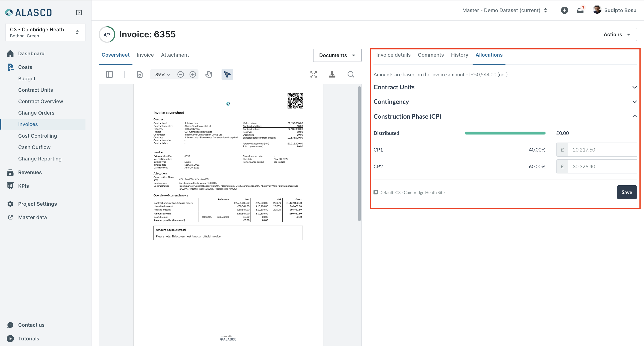Enter full screen document view
Viewport: 644px width, 346px height.
pos(313,75)
